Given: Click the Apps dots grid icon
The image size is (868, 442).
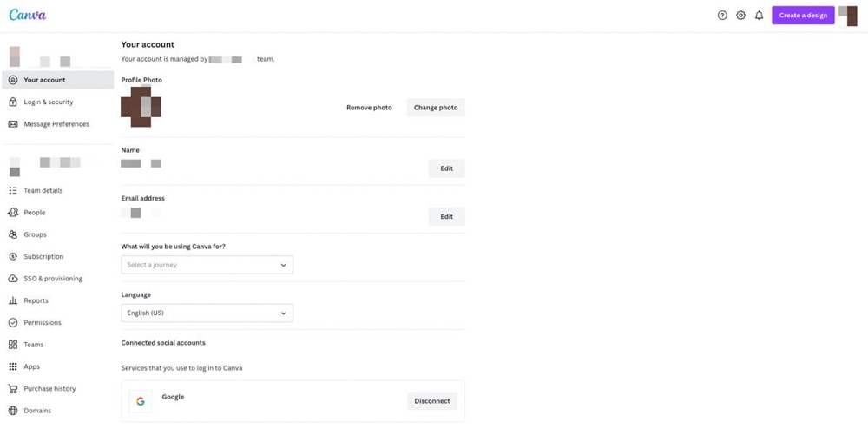Looking at the screenshot, I should [x=13, y=366].
